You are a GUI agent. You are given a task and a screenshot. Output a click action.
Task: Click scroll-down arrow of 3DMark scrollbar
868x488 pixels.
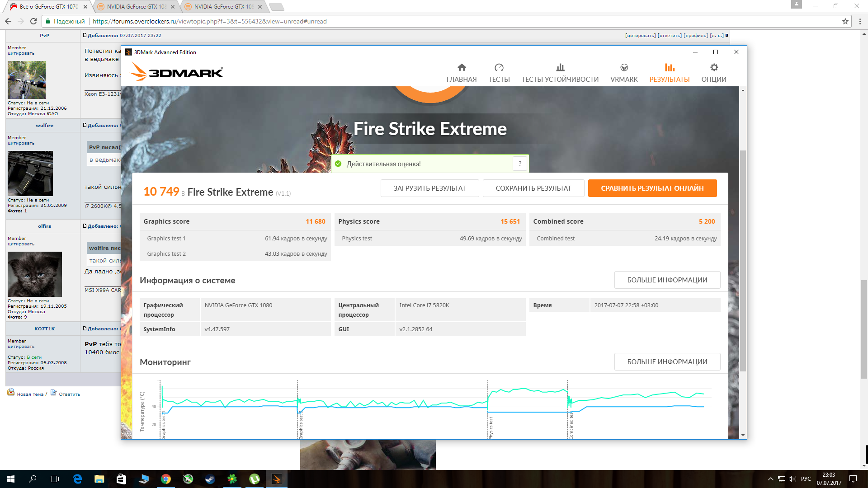743,435
